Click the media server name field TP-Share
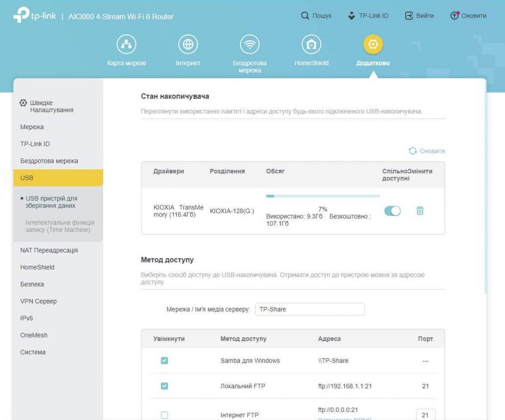The width and height of the screenshot is (505, 420). click(x=310, y=309)
